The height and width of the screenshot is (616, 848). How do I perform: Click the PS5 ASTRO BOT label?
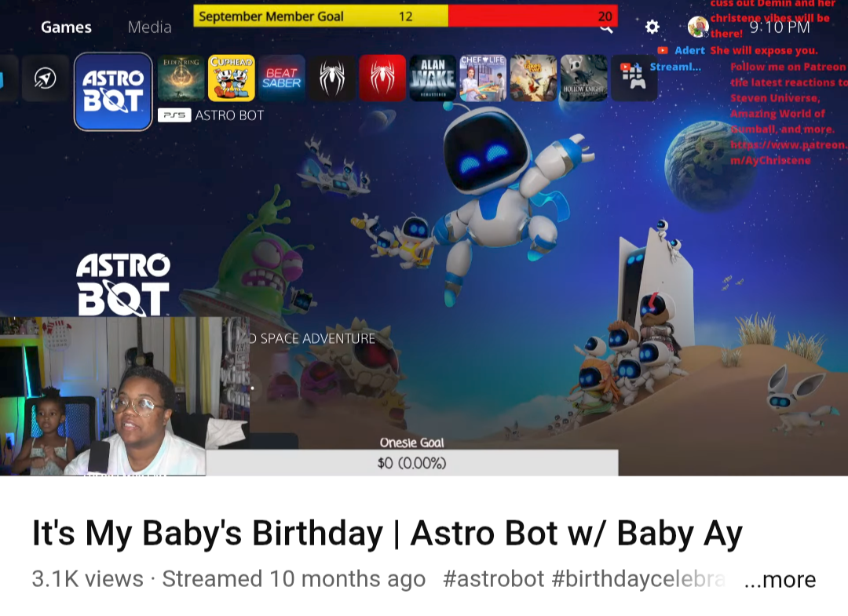click(211, 115)
